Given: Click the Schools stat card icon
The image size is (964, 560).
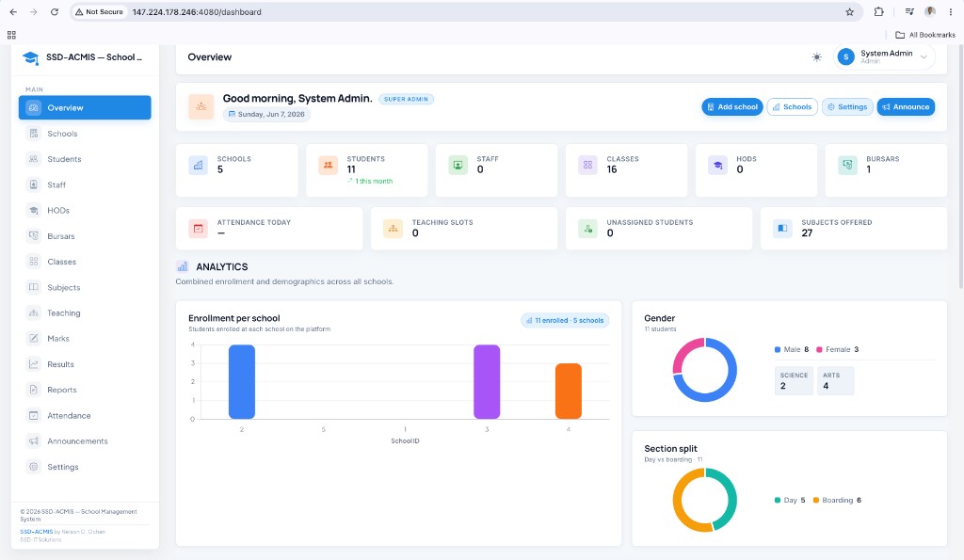Looking at the screenshot, I should tap(198, 165).
